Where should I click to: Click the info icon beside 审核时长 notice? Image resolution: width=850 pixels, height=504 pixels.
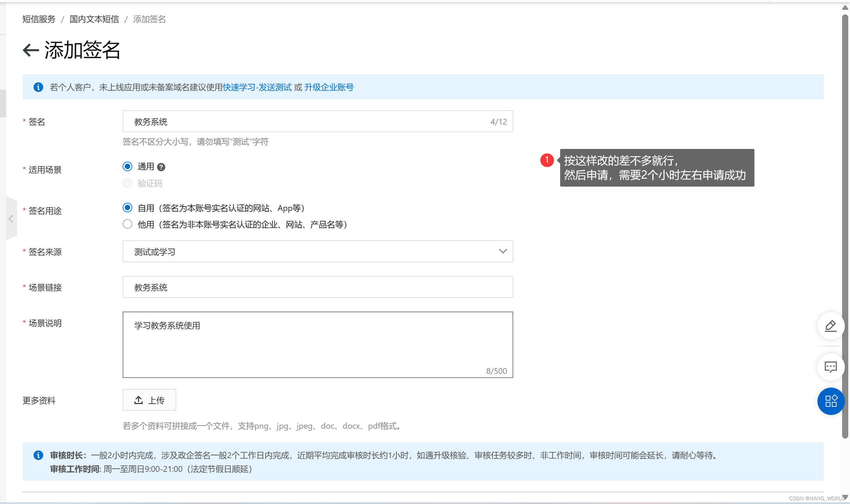[38, 455]
